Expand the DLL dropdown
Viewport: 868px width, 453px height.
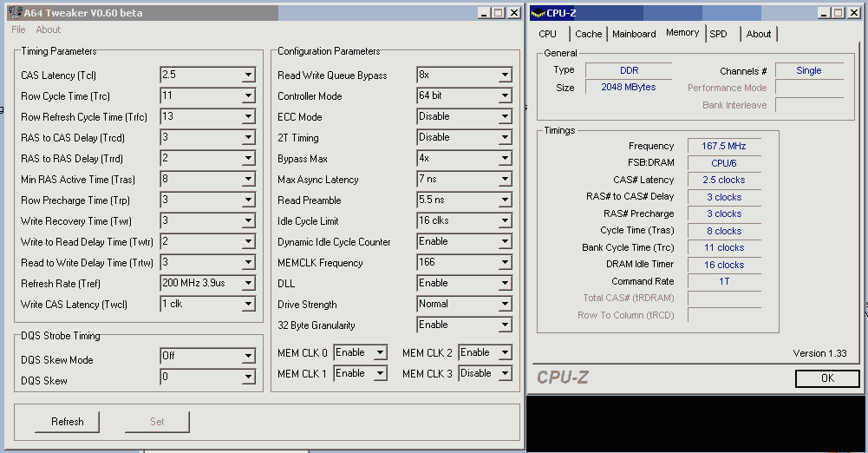[505, 284]
